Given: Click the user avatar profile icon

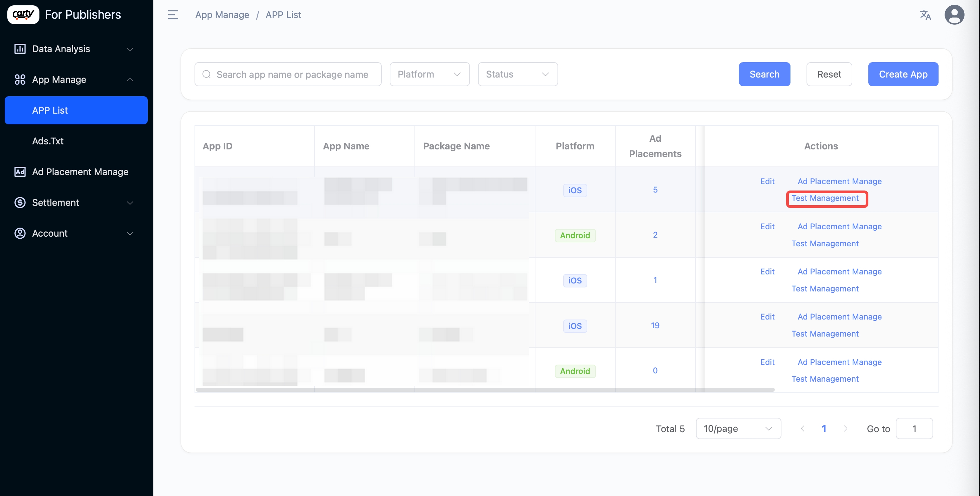Looking at the screenshot, I should tap(954, 15).
